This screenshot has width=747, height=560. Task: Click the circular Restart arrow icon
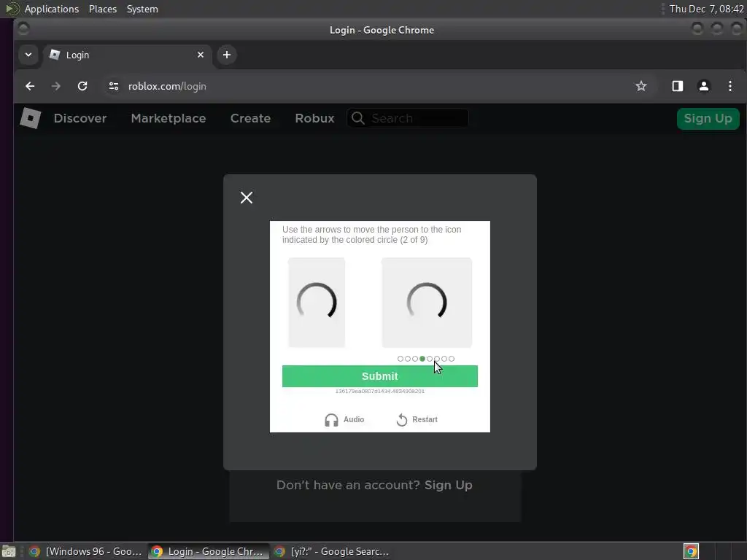tap(402, 419)
